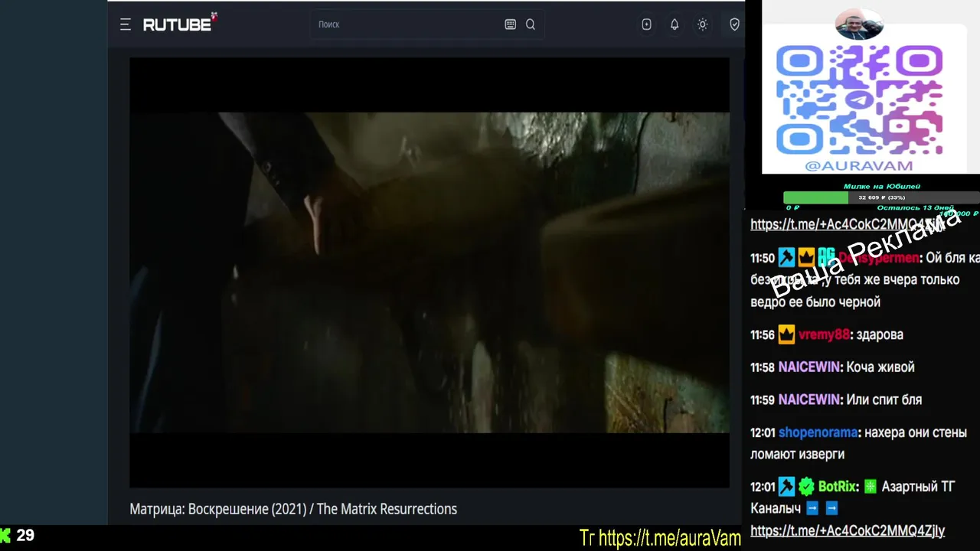Click the moderator sword badge at 11:50
980x551 pixels.
pyautogui.click(x=786, y=257)
